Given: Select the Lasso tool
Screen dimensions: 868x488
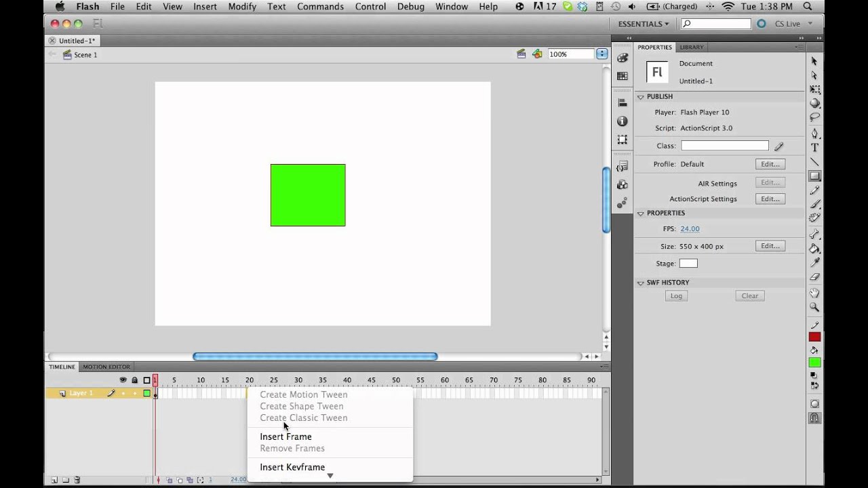Looking at the screenshot, I should [x=814, y=118].
